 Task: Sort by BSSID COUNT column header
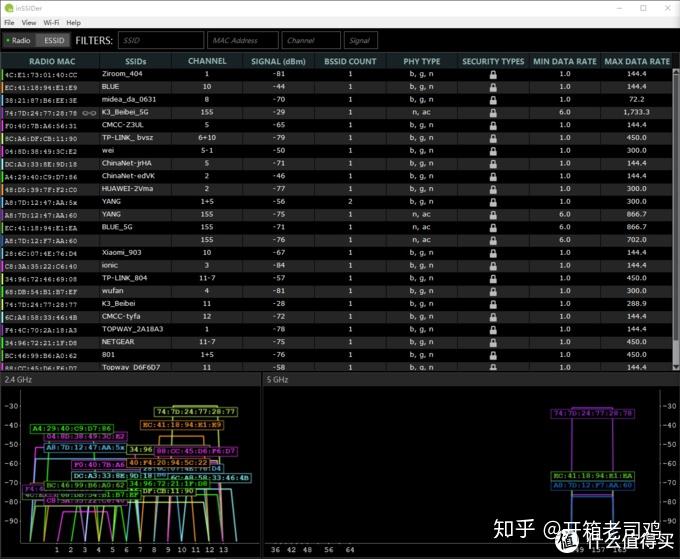(x=350, y=62)
